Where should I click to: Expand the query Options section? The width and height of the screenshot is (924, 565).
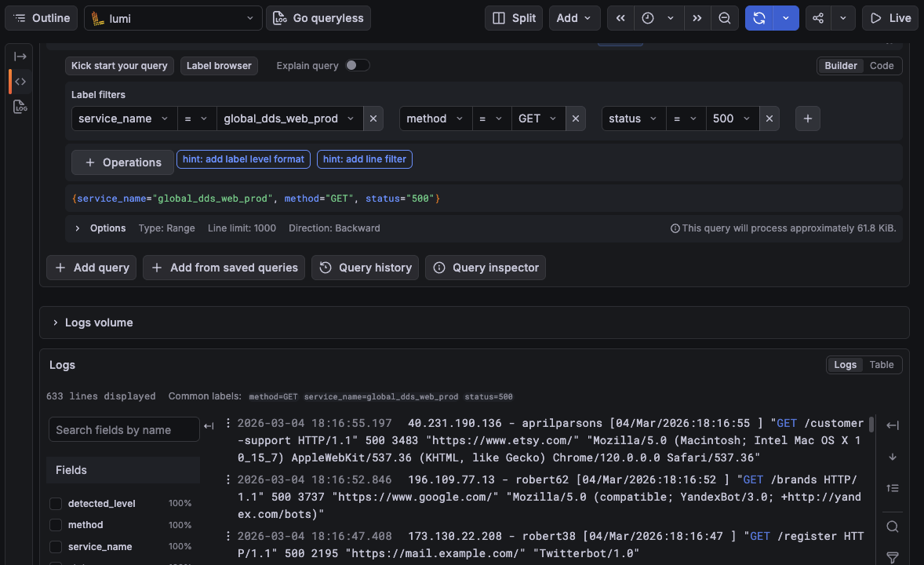[78, 228]
